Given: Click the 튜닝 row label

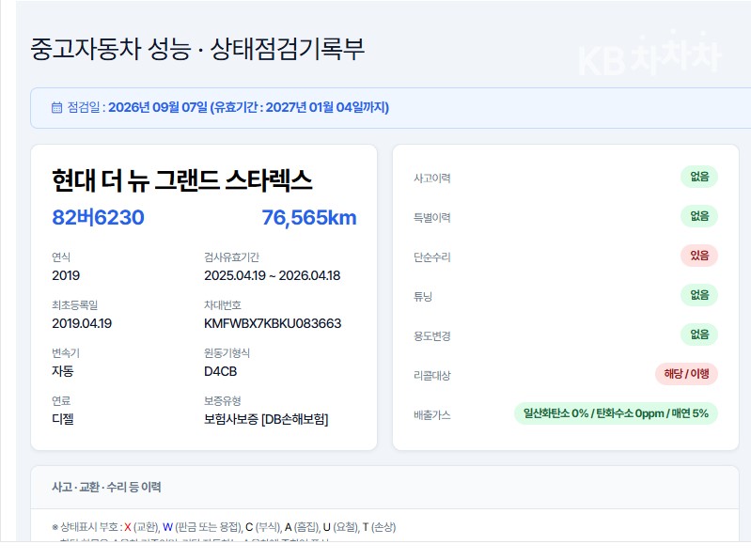Looking at the screenshot, I should (423, 296).
